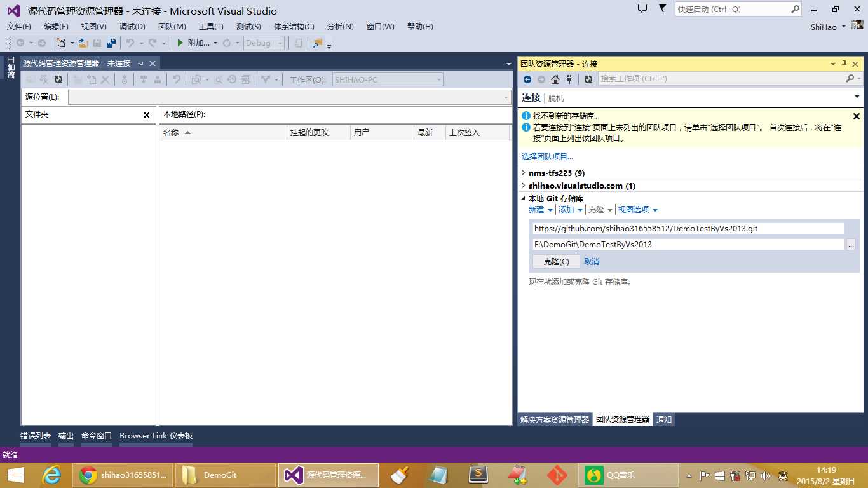Expand the nms-tfs225 server node
The width and height of the screenshot is (868, 488).
523,173
